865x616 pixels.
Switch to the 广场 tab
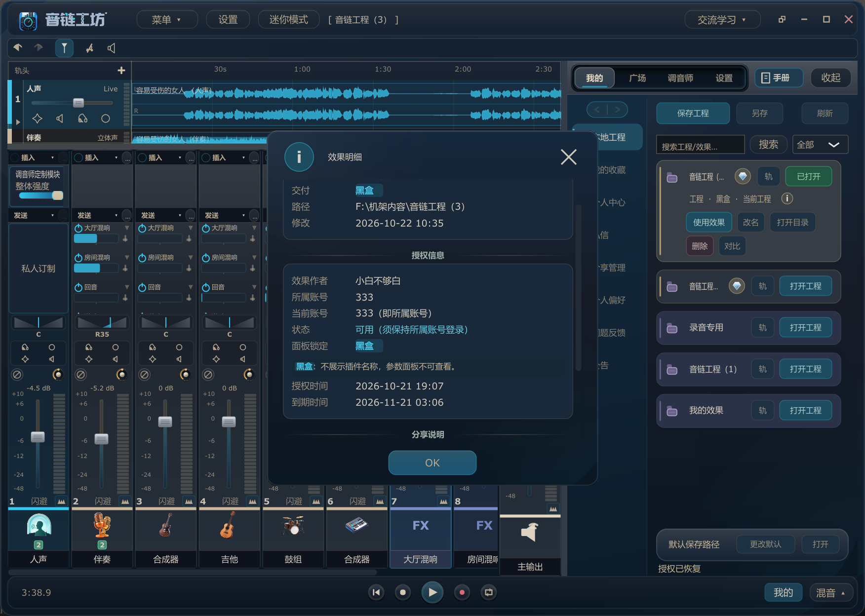click(637, 78)
